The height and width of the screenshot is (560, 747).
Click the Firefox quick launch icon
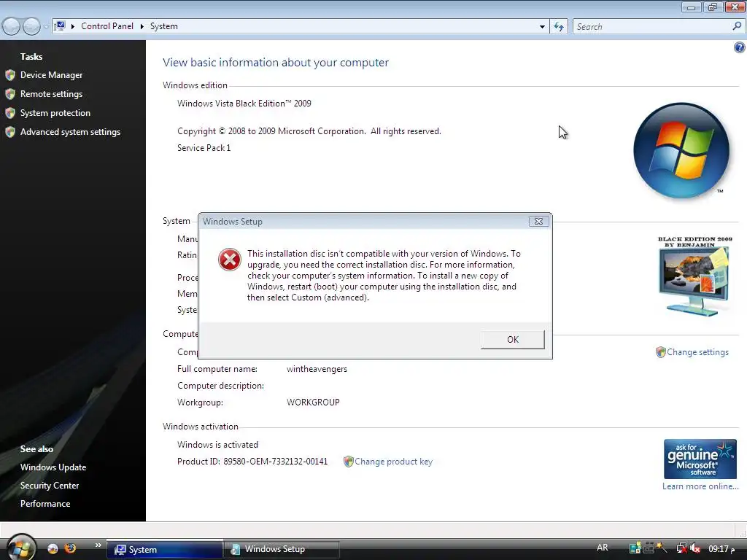tap(70, 548)
